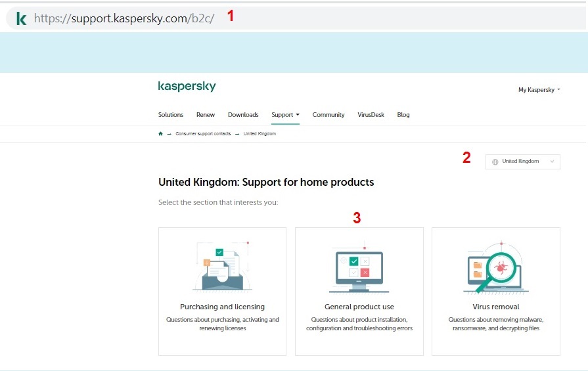
Task: Open the Purchasing and licensing section
Action: coord(222,292)
